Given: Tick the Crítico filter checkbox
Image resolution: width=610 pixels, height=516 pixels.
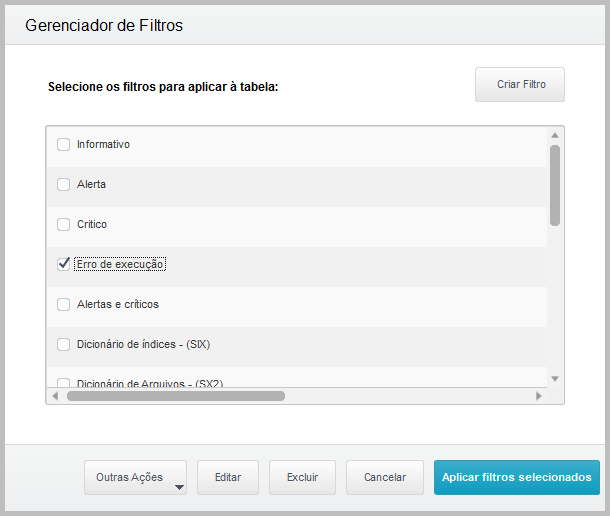Looking at the screenshot, I should [64, 224].
